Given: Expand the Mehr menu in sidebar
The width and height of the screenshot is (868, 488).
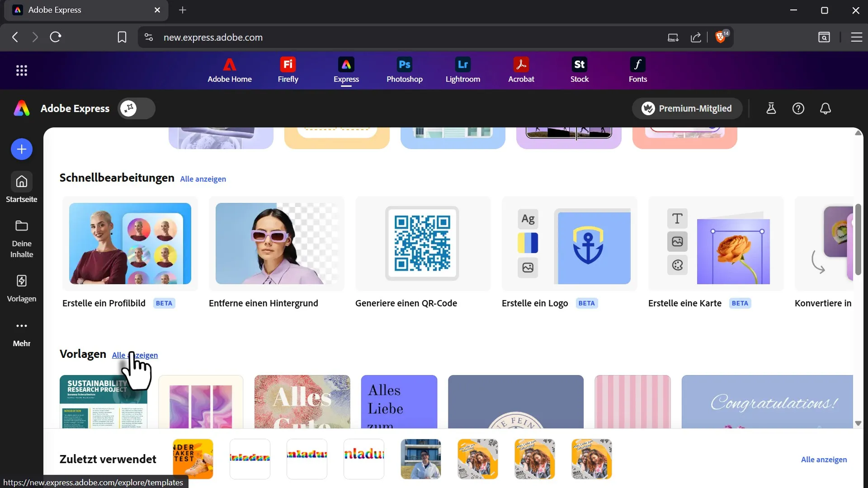Looking at the screenshot, I should point(22,333).
